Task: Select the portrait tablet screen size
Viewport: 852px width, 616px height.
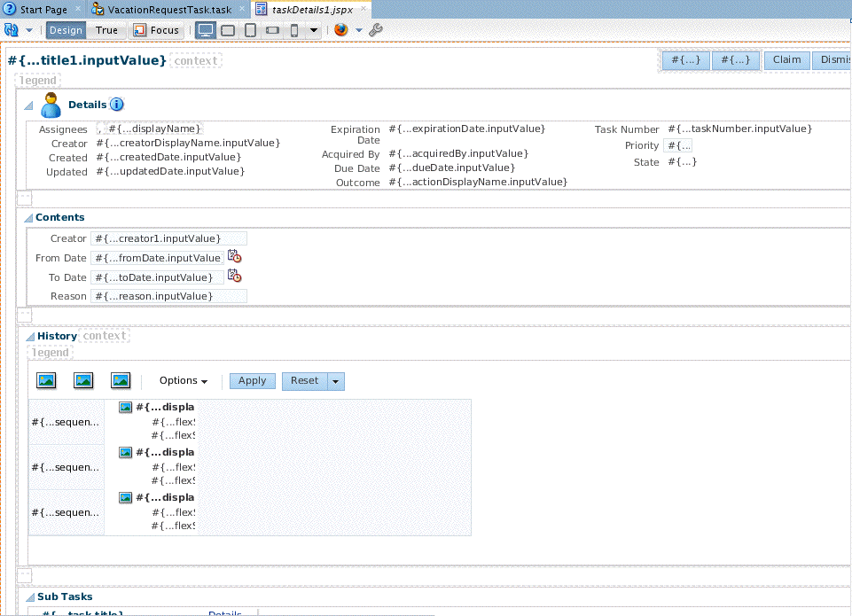Action: [251, 30]
